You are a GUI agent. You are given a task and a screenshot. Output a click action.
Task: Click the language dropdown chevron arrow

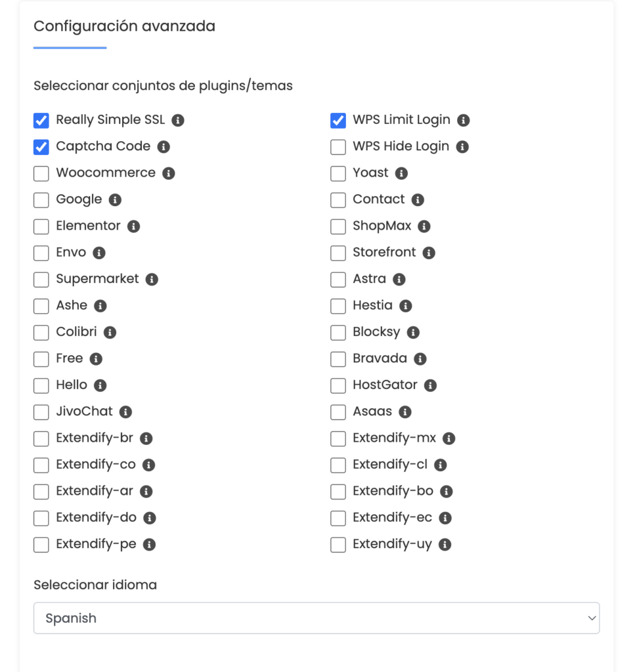pos(592,618)
